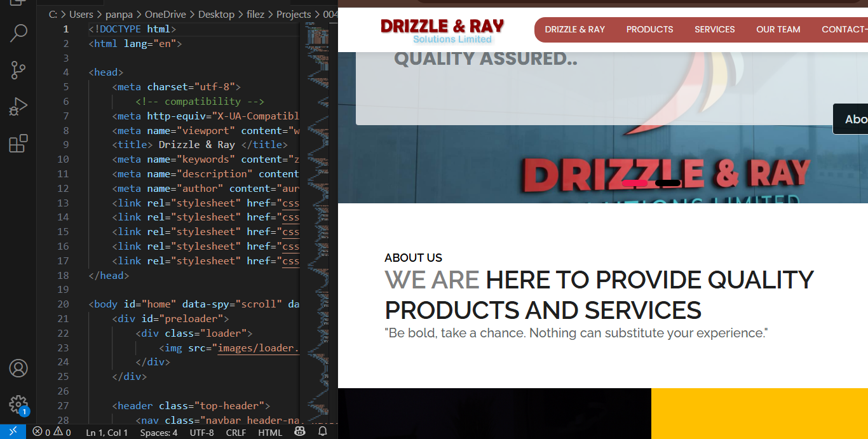Click the Accounts icon in activity bar
The image size is (868, 439).
coord(18,368)
